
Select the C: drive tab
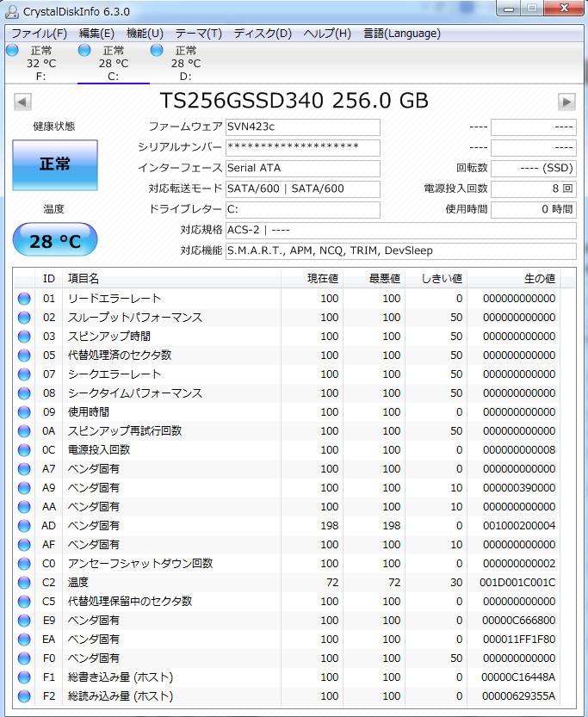(114, 63)
